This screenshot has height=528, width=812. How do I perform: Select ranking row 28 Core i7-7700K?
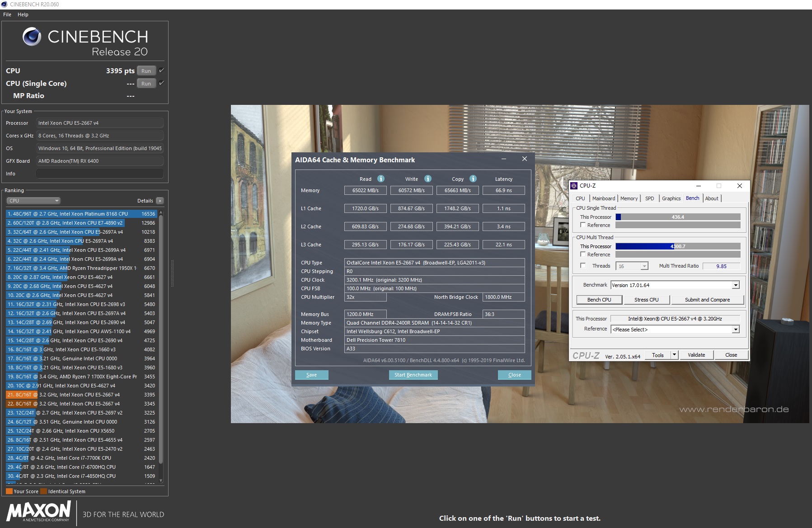click(x=81, y=458)
